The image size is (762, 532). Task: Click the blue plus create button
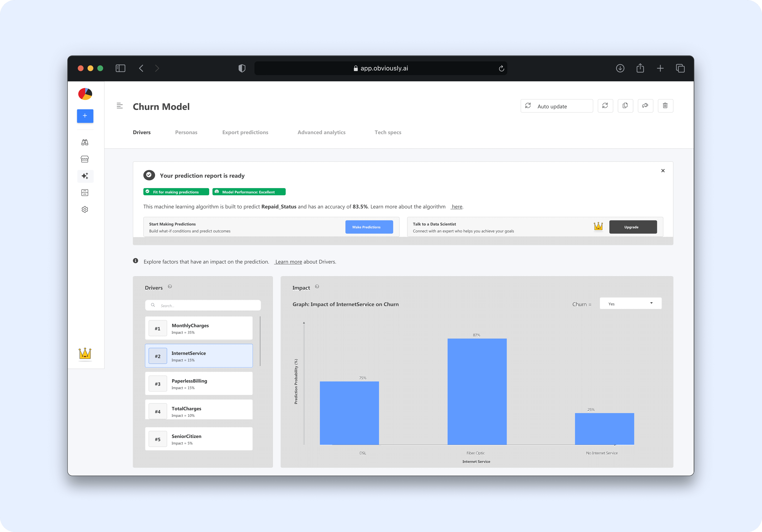click(x=85, y=116)
